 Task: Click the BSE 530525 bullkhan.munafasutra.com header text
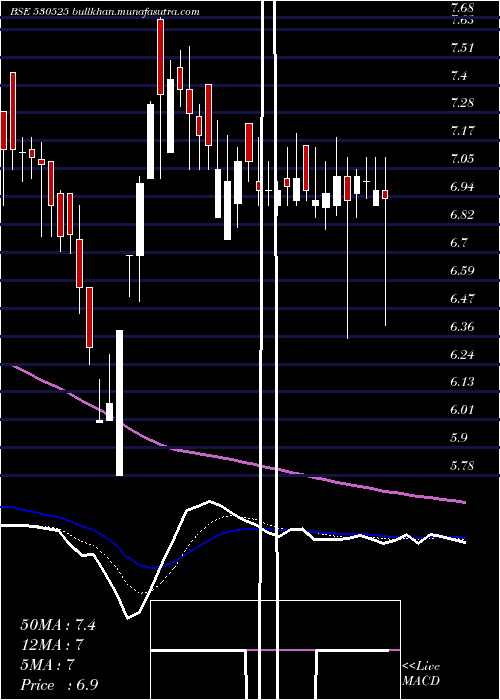click(x=105, y=12)
